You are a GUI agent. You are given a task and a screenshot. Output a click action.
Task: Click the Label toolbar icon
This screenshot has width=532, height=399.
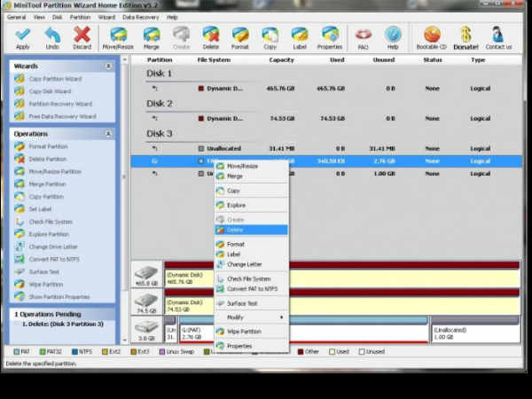click(300, 38)
